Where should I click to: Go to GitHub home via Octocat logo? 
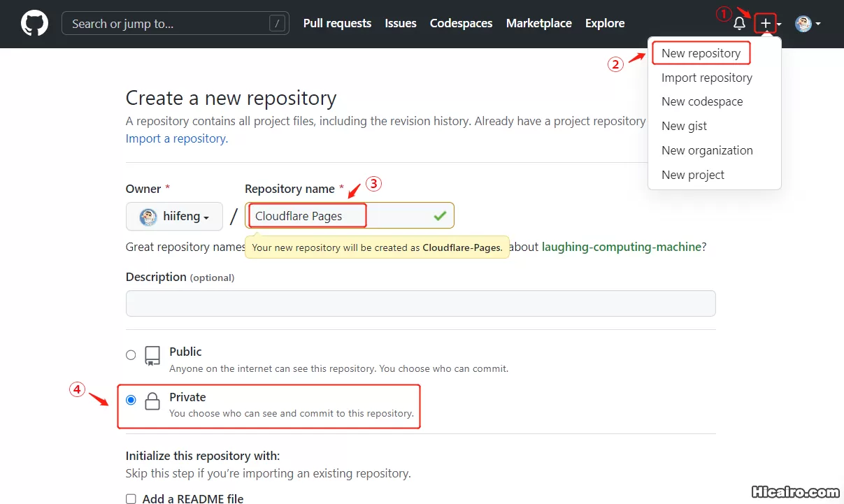coord(34,24)
